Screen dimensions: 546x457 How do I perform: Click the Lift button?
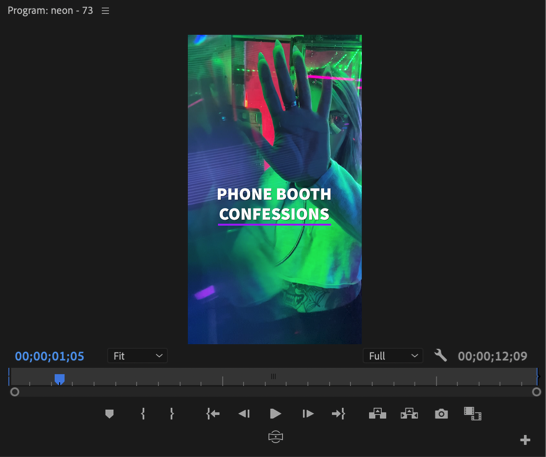coord(377,414)
